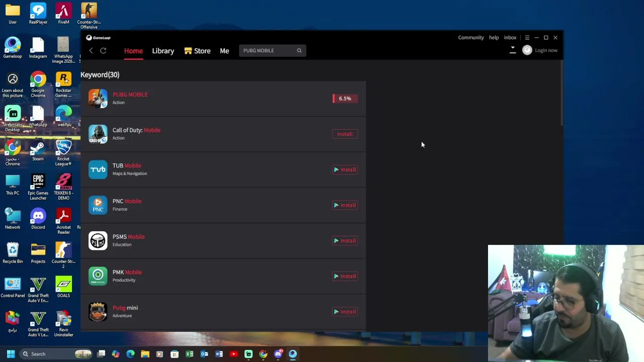The image size is (644, 362).
Task: Click the Pubg mini result title
Action: pos(125,308)
